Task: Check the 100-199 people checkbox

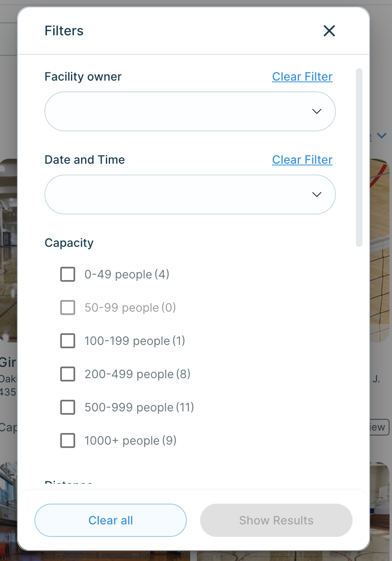Action: [x=68, y=341]
